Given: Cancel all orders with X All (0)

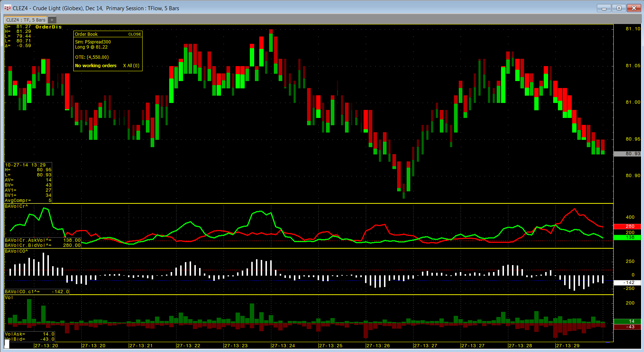Looking at the screenshot, I should [x=131, y=66].
